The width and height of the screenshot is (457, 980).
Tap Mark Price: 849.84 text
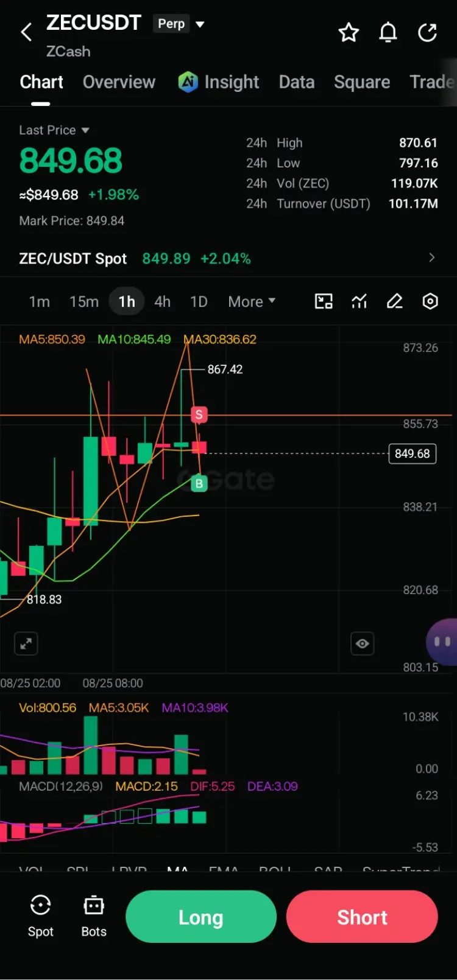click(72, 221)
